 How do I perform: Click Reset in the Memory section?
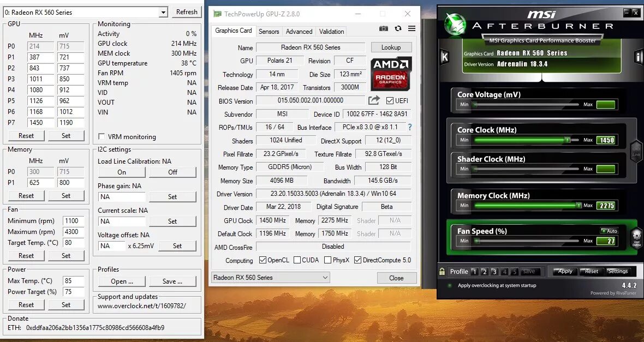coord(26,195)
